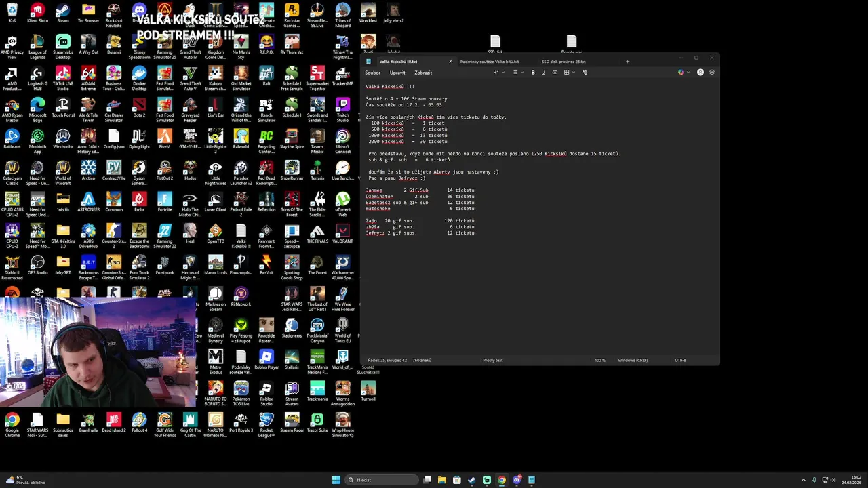Open Notepad account profile icon
Viewport: 868px width, 488px height.
[701, 73]
